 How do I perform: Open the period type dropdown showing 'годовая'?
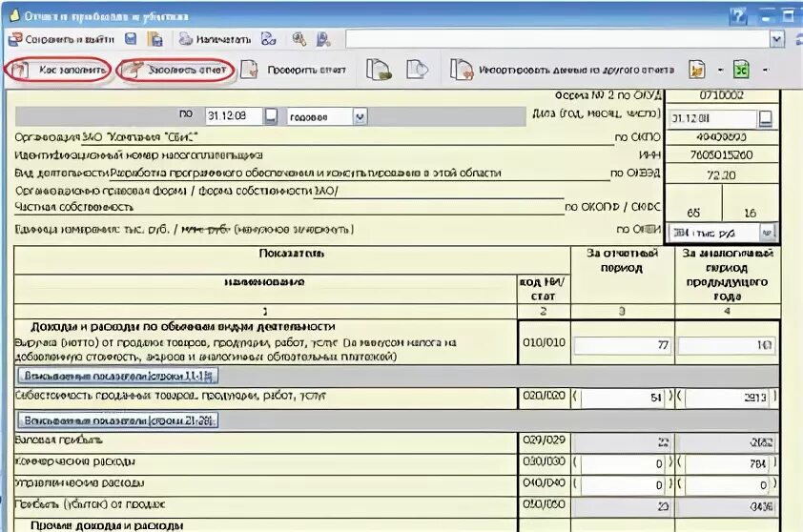[x=360, y=116]
